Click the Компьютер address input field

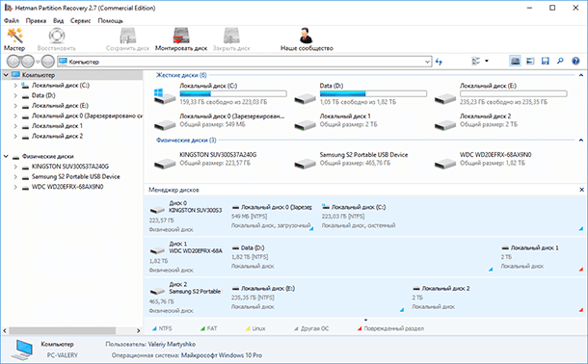click(x=245, y=62)
